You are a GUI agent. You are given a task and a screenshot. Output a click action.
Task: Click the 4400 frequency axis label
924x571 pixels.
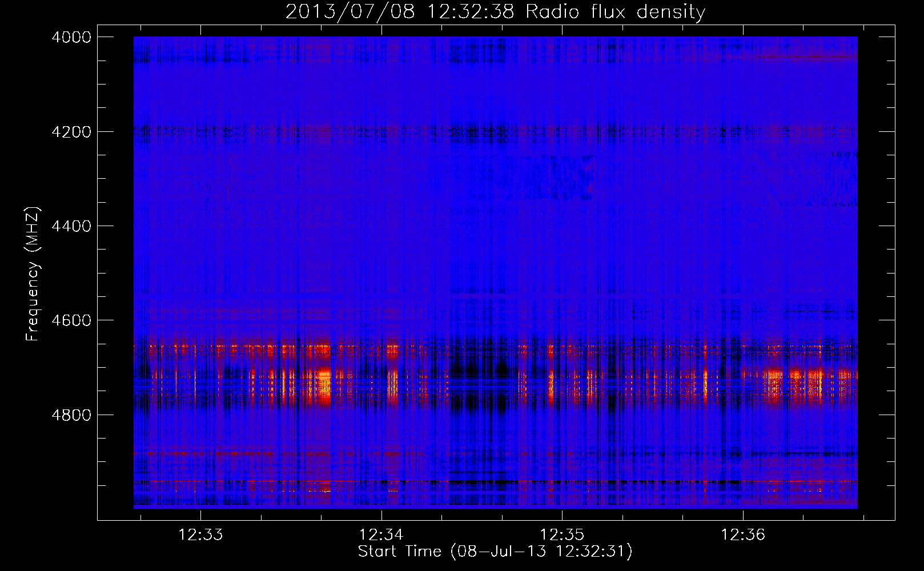click(x=71, y=226)
